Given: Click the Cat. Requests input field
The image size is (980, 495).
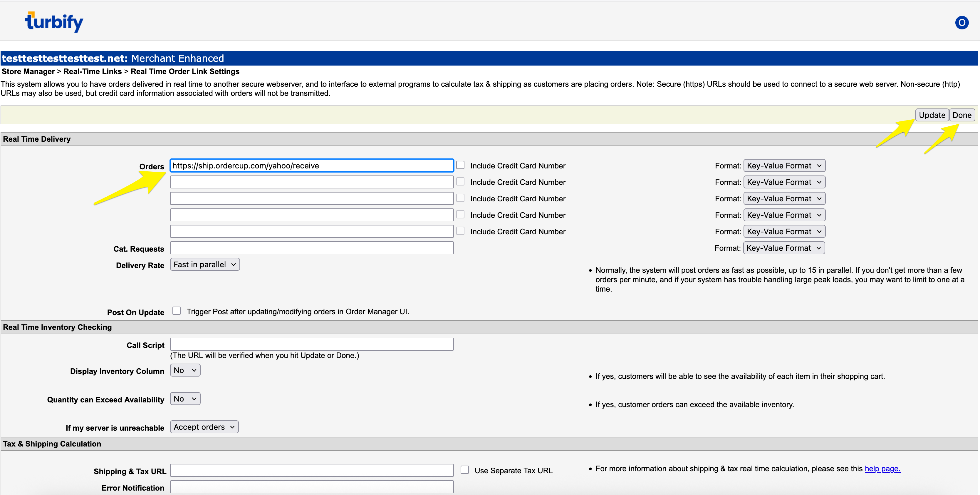Looking at the screenshot, I should click(x=311, y=248).
